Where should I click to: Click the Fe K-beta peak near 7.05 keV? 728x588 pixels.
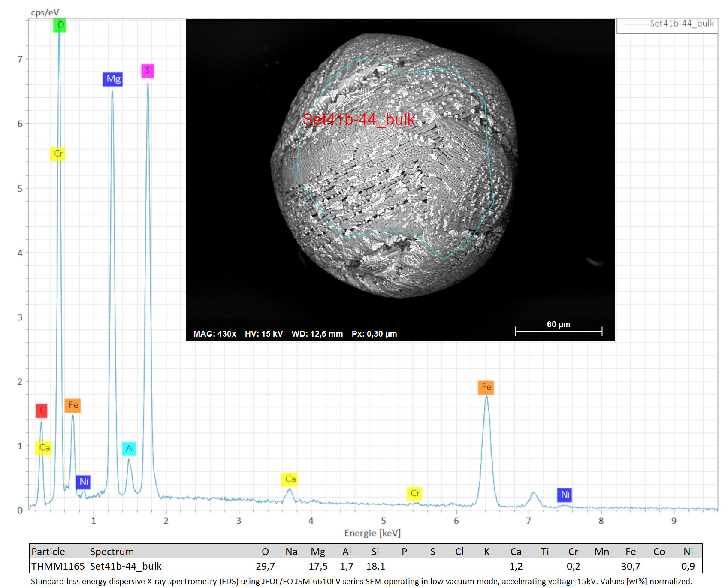pyautogui.click(x=533, y=499)
